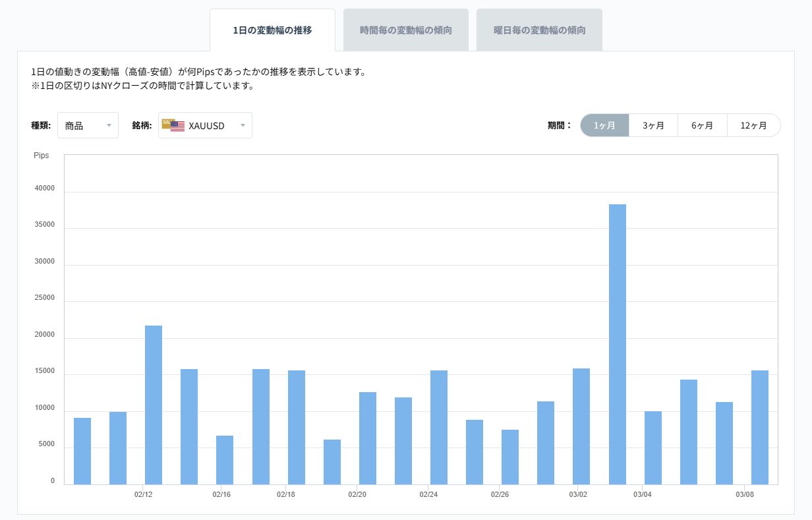
Task: Click the last bar near 03/08
Action: click(x=759, y=428)
